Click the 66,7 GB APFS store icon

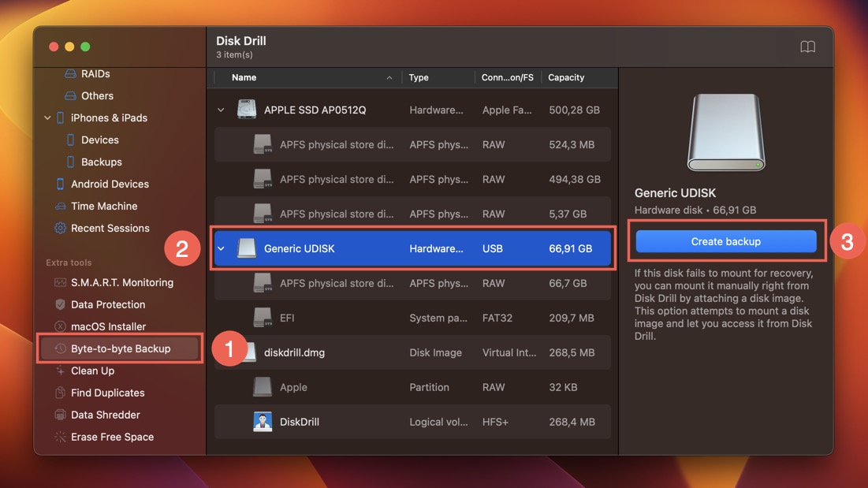263,283
